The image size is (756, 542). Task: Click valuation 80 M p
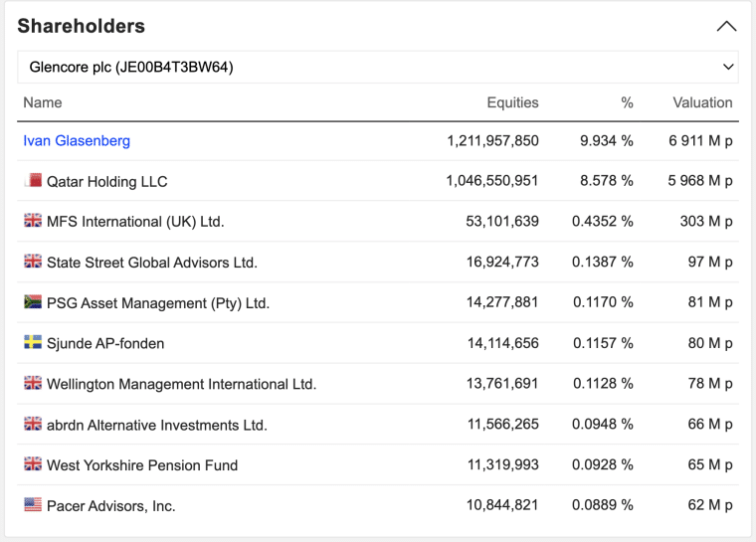pos(710,343)
